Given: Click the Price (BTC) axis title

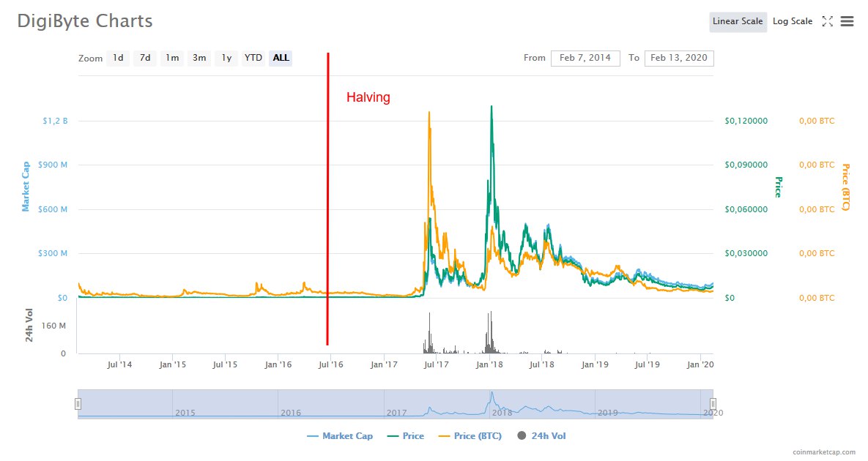Looking at the screenshot, I should [845, 187].
